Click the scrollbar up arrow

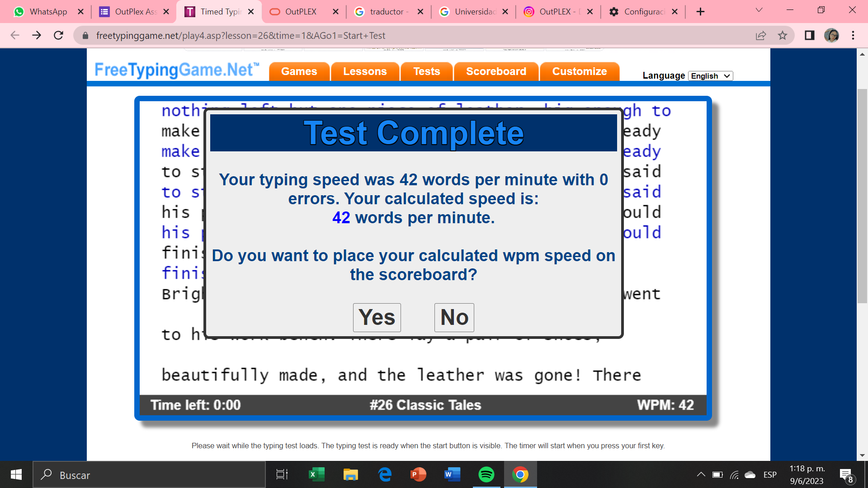pyautogui.click(x=862, y=54)
